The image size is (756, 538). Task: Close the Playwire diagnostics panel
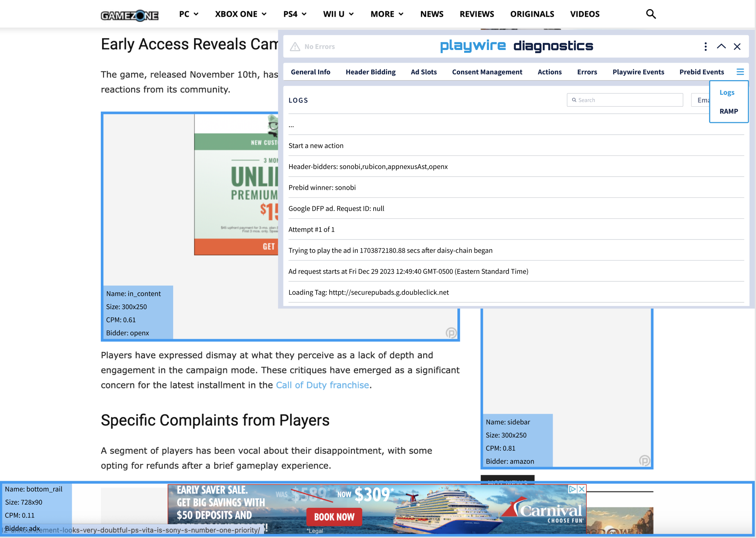[x=737, y=46]
